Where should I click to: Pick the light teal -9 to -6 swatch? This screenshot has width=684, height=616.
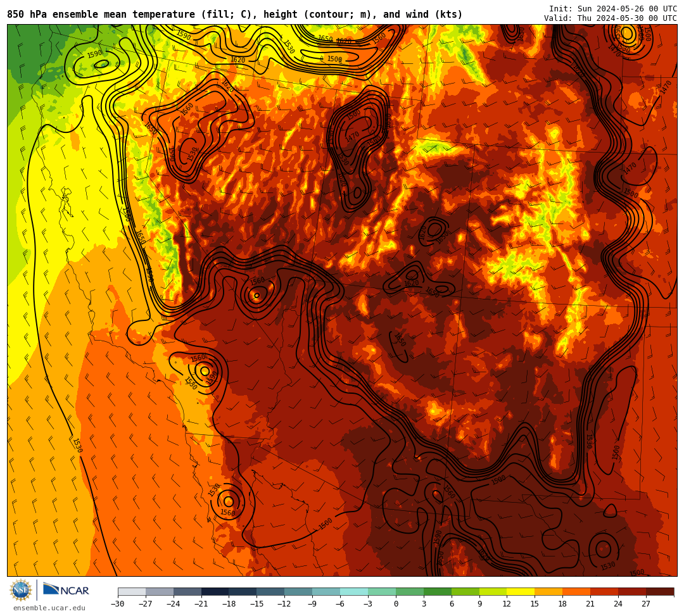pyautogui.click(x=326, y=591)
